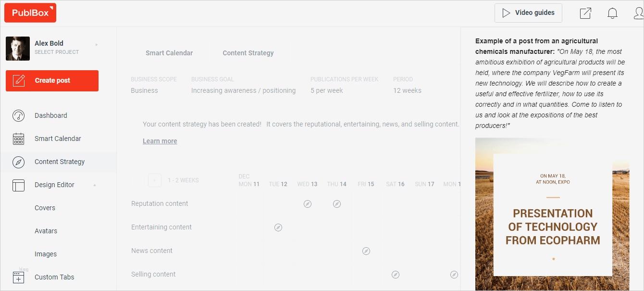Screen dimensions: 644x291
Task: Click the Design Editor layout icon
Action: (x=18, y=185)
